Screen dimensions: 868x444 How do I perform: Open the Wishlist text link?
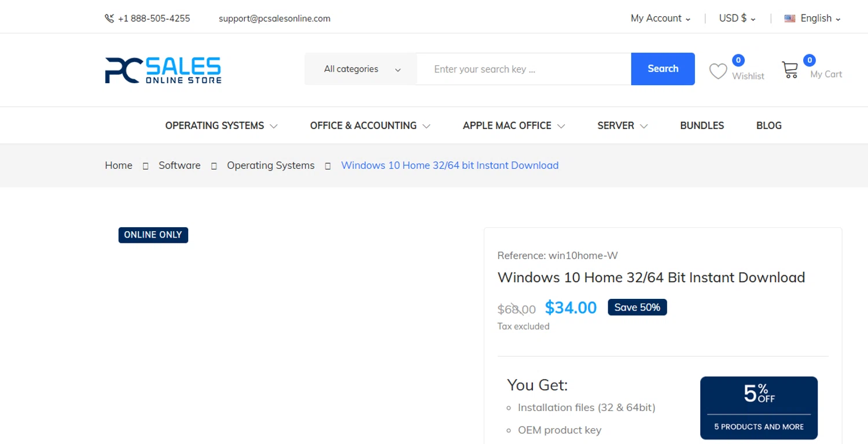point(748,76)
